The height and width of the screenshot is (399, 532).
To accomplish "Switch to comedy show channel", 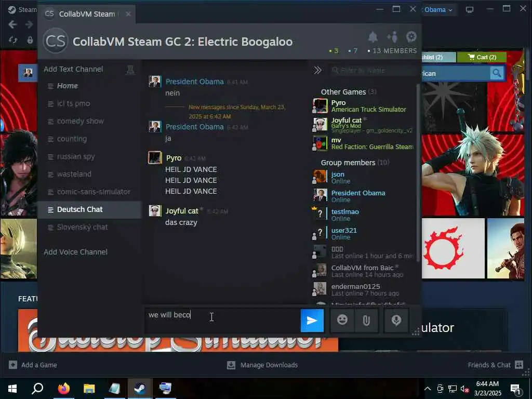I will click(x=89, y=121).
